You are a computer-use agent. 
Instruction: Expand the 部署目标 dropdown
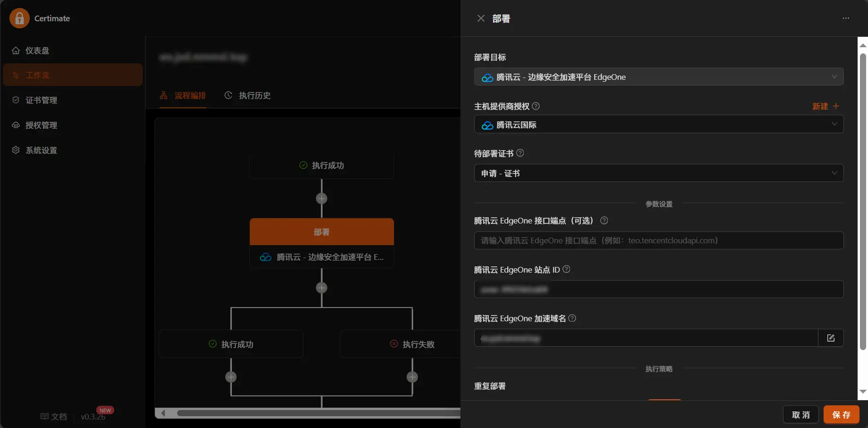click(659, 77)
